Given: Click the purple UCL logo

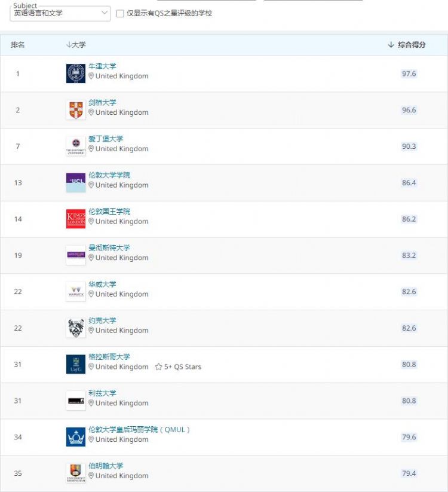Looking at the screenshot, I should 76,182.
